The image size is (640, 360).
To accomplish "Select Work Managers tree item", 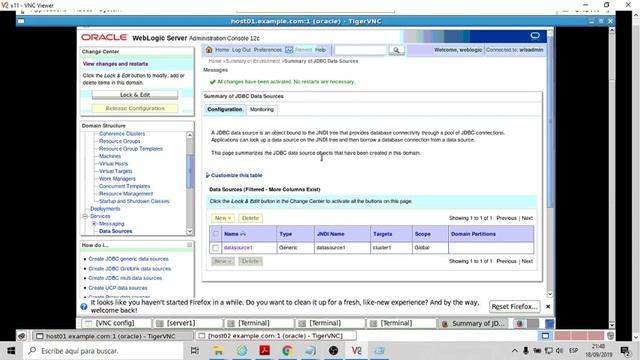I will click(117, 179).
